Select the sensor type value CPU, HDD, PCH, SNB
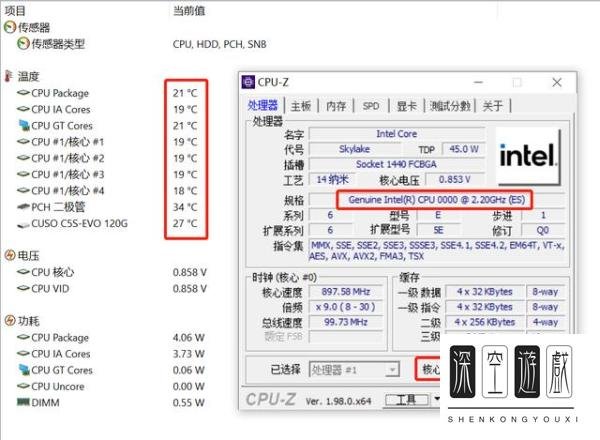The height and width of the screenshot is (440, 600). (x=219, y=44)
